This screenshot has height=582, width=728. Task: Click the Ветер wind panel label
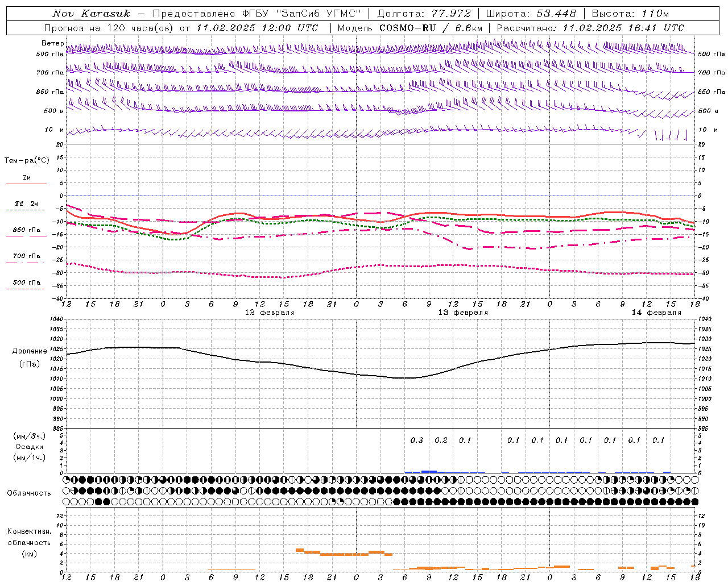(52, 43)
